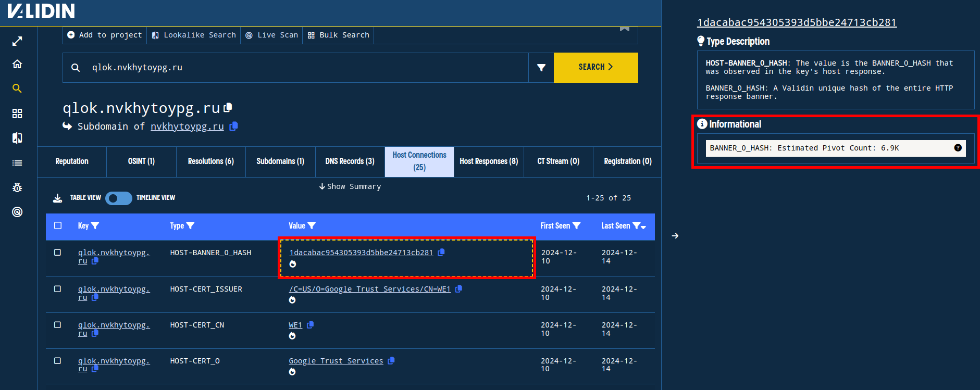Copy the Google Trust Services issuer string
The width and height of the screenshot is (980, 390).
pyautogui.click(x=458, y=288)
